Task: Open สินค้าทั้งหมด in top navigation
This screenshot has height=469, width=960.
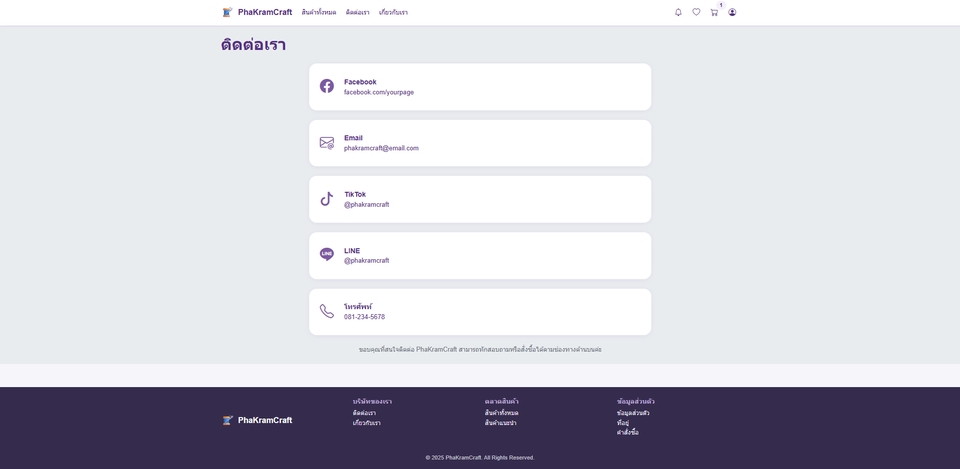Action: pos(319,13)
